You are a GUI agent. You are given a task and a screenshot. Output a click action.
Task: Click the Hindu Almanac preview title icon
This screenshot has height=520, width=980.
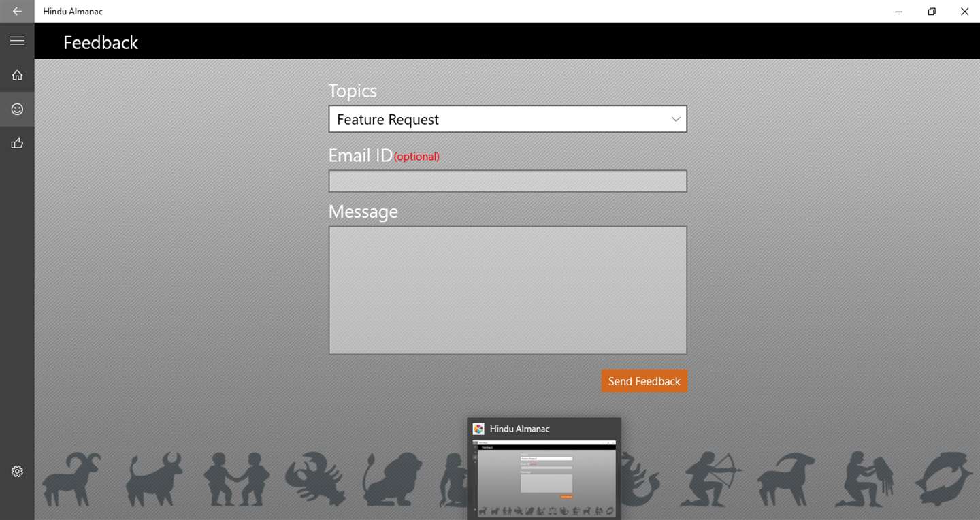[x=478, y=429]
